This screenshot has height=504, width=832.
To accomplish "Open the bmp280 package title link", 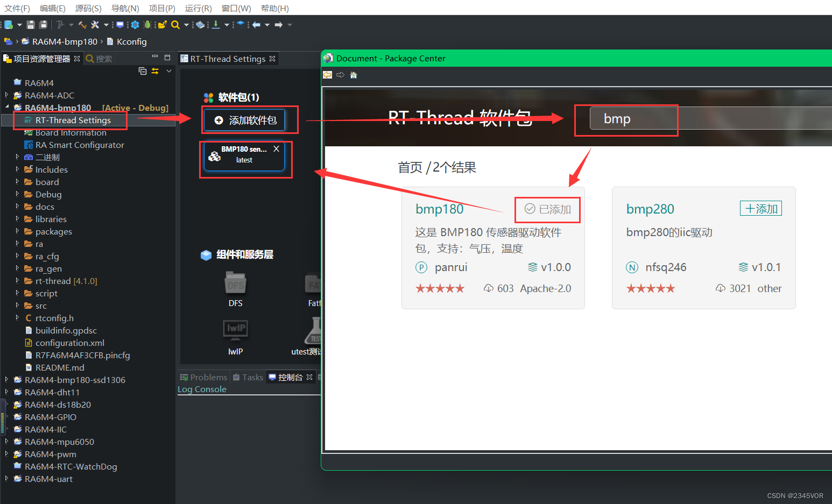I will pos(650,209).
